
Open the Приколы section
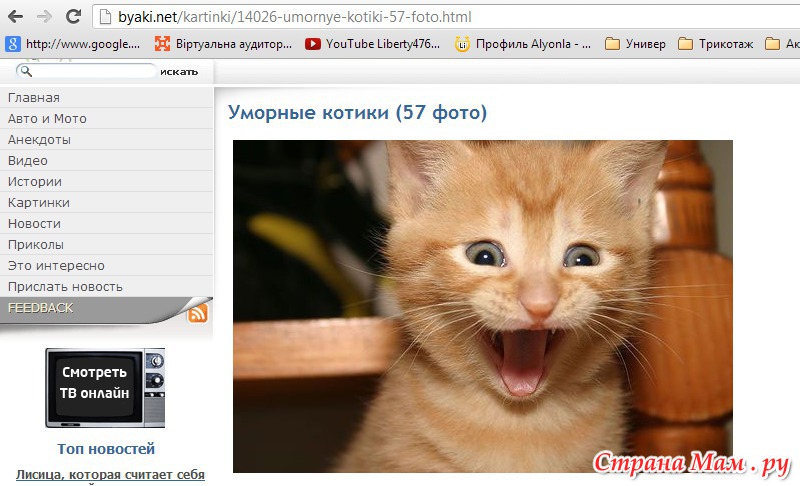click(106, 244)
